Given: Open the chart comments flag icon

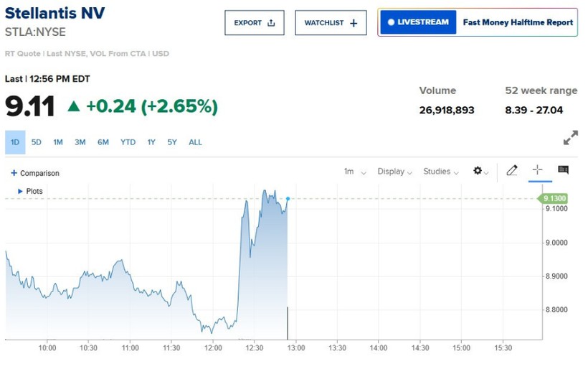Looking at the screenshot, I should (563, 170).
